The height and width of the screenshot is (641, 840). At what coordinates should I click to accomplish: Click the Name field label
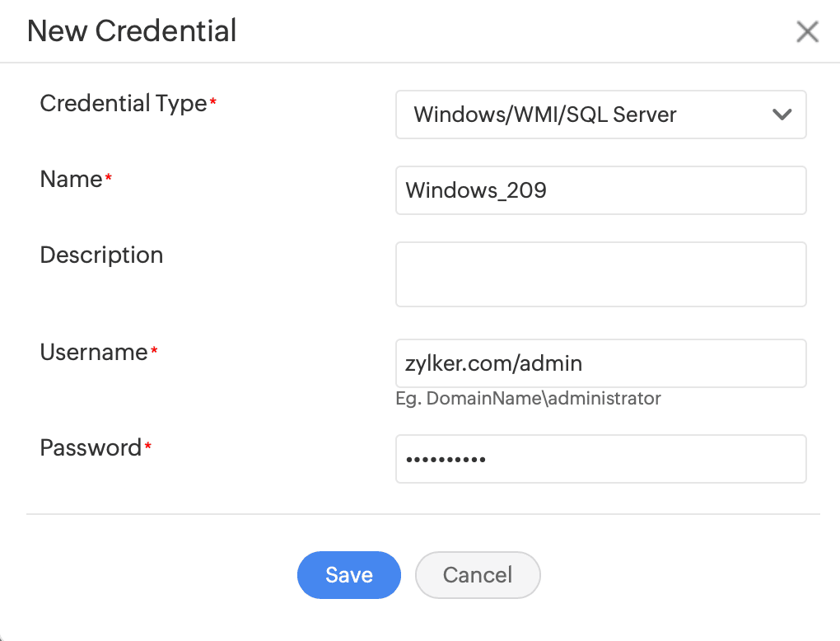click(x=71, y=180)
